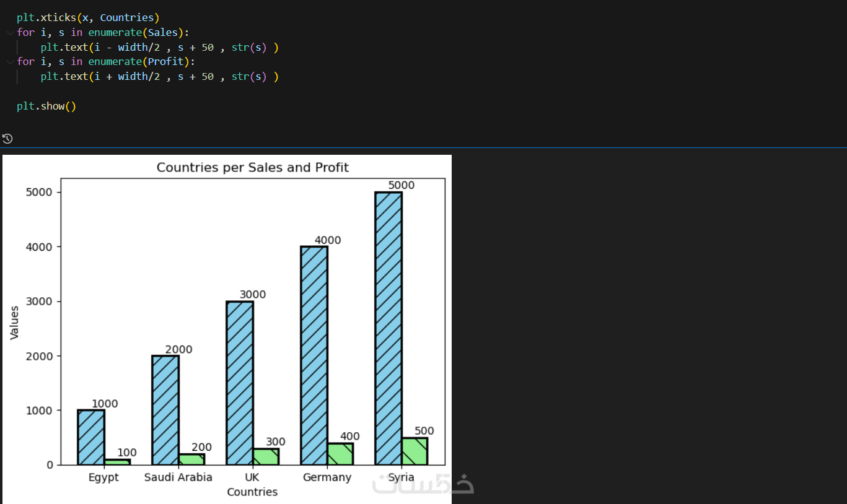Click the execution history icon below the cell
The width and height of the screenshot is (847, 504).
tap(7, 139)
